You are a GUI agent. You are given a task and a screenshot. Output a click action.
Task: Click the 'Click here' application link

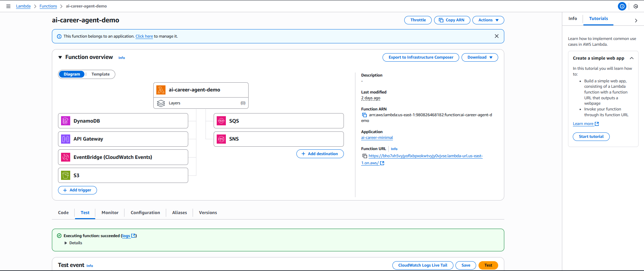point(144,37)
